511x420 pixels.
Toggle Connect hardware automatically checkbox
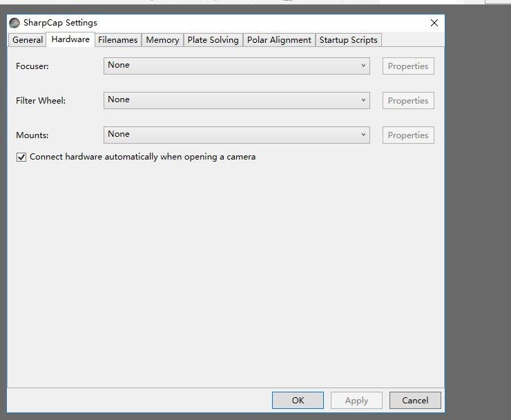(x=21, y=157)
